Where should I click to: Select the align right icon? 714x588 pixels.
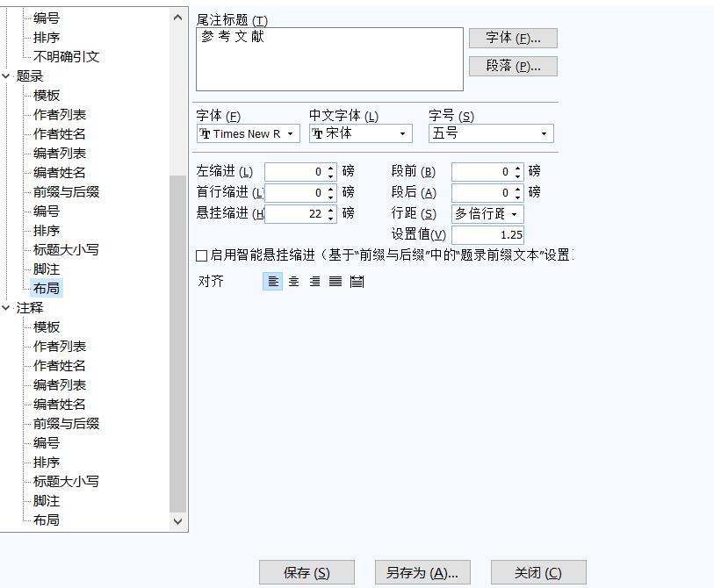[x=314, y=281]
